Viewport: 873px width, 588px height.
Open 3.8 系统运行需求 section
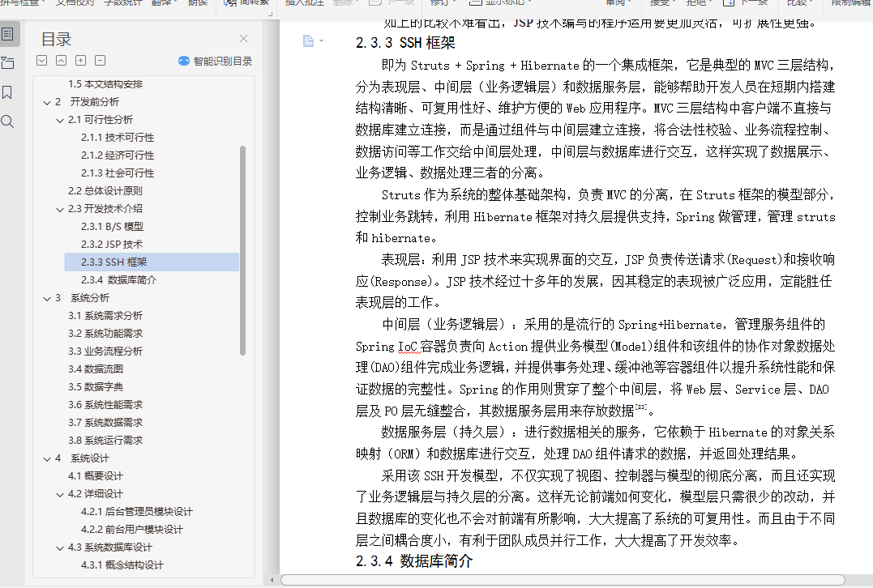click(105, 440)
